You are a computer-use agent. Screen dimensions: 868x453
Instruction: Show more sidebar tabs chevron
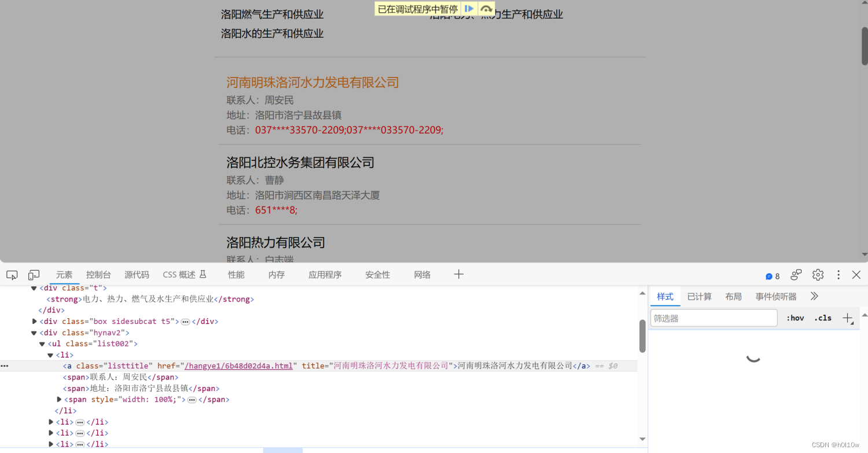pos(814,296)
